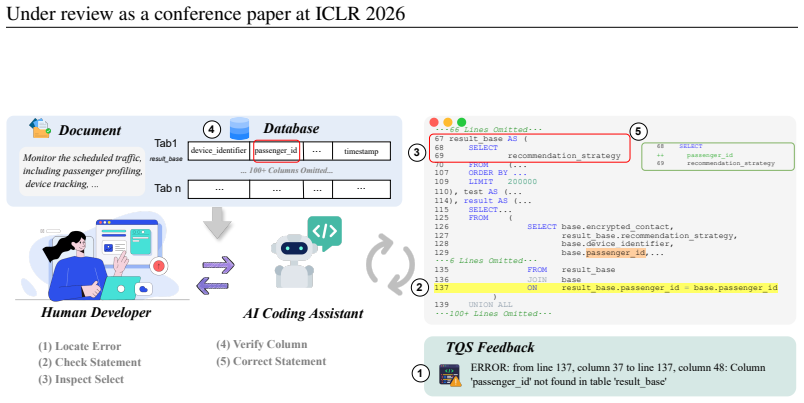
Task: Click the purple left-pointing arrow
Action: [213, 286]
